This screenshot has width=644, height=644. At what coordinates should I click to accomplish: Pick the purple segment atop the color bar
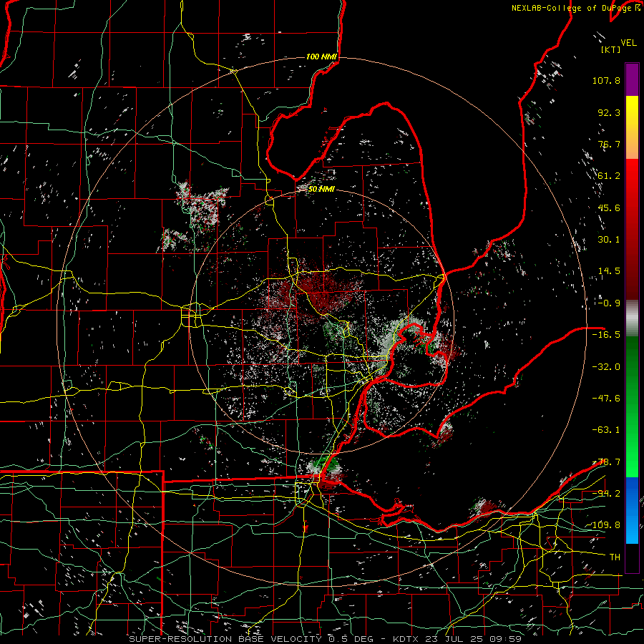coord(632,79)
